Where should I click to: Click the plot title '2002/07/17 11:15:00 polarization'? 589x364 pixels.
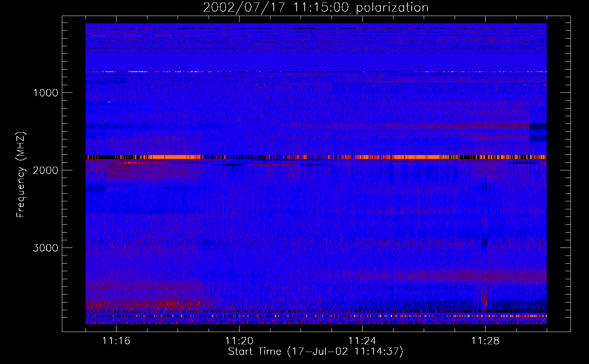tap(316, 7)
